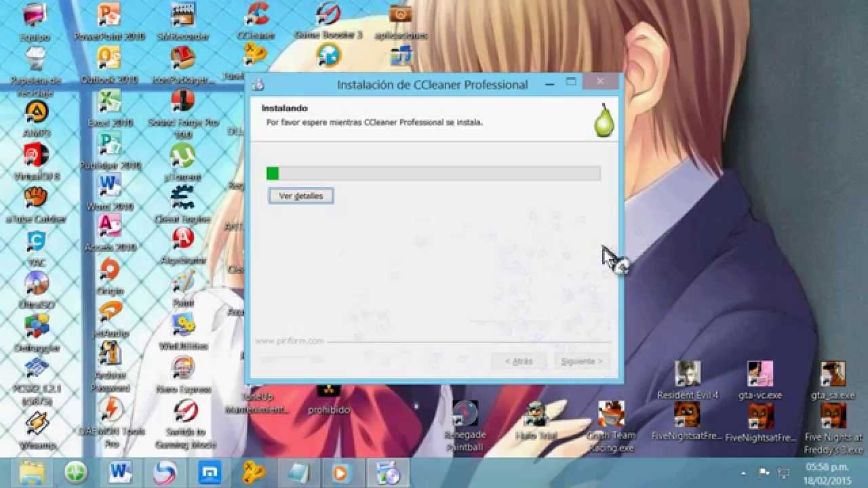Show hidden system tray icons

pyautogui.click(x=744, y=472)
